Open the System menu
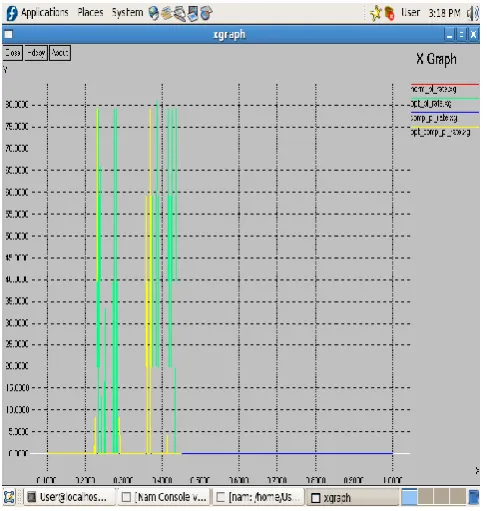Image resolution: width=487 pixels, height=511 pixels. [x=127, y=13]
